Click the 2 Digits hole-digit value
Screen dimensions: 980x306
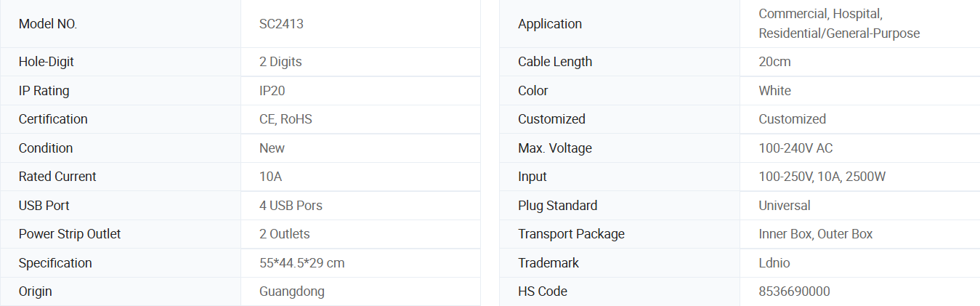coord(280,62)
